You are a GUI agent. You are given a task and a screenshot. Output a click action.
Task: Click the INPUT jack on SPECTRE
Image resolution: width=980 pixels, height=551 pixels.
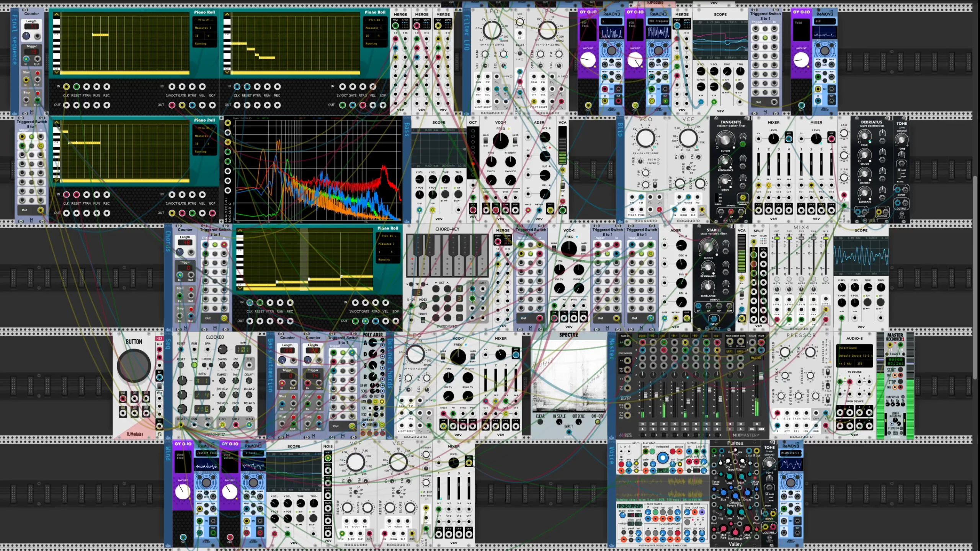tap(569, 432)
